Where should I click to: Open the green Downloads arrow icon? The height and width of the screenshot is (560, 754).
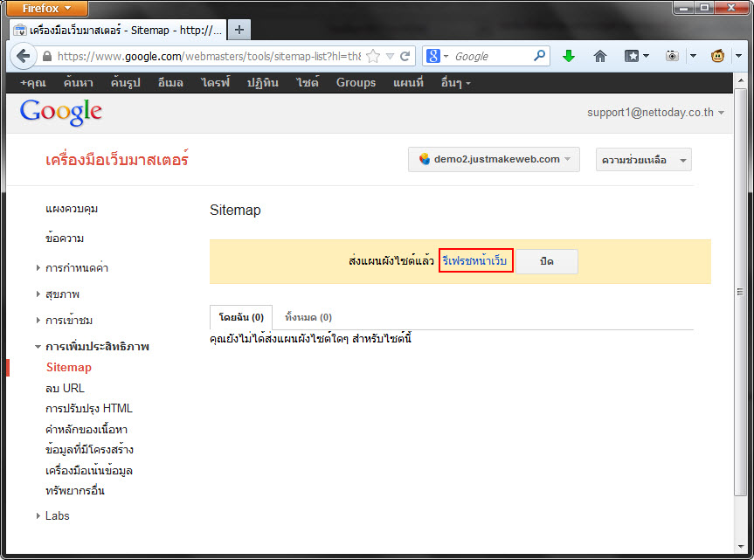click(569, 56)
